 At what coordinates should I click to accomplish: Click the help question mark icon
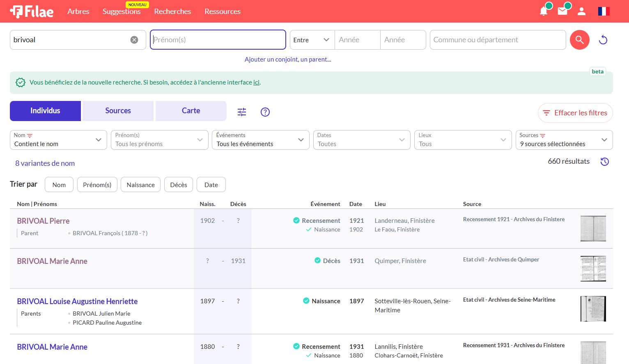(265, 112)
